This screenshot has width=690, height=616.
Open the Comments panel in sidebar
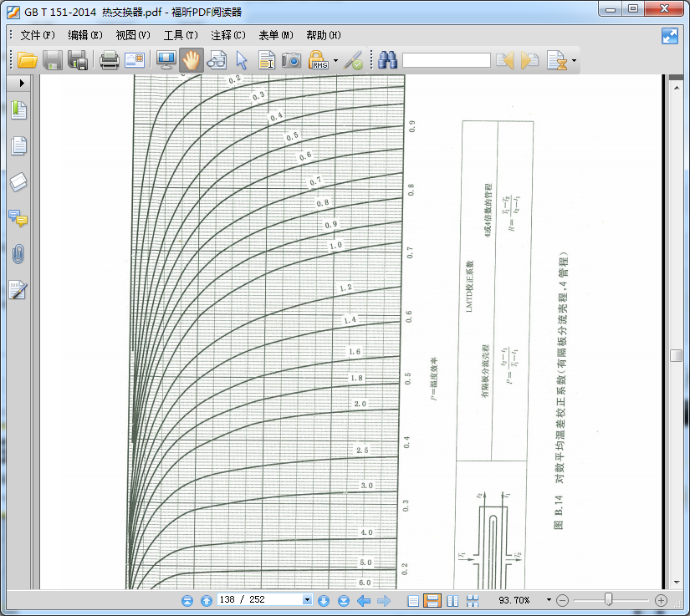pos(18,219)
